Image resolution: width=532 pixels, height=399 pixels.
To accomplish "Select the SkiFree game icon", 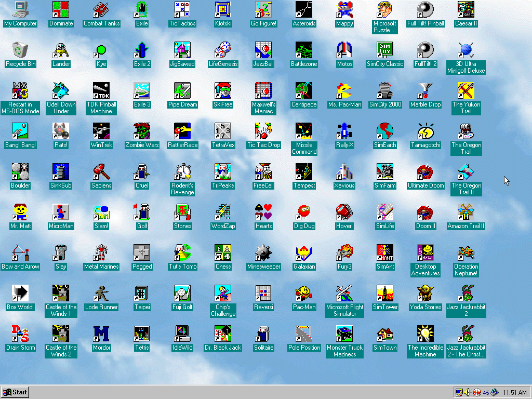I will click(223, 90).
